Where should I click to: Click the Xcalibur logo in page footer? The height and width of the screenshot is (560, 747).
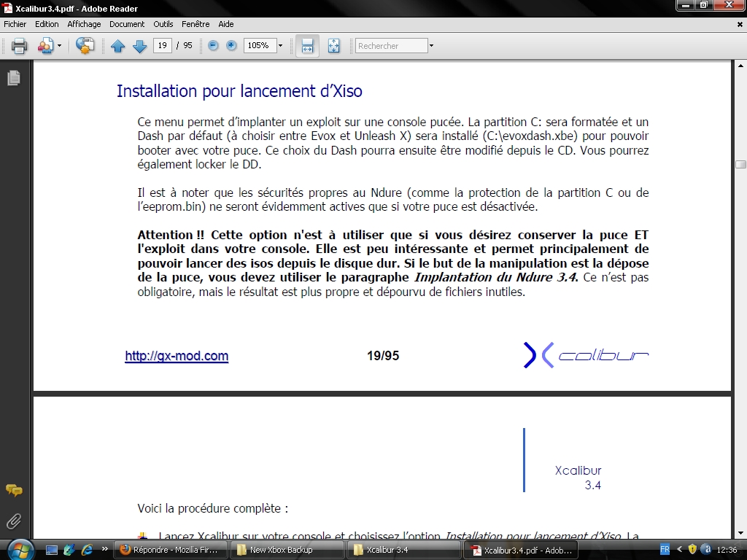[x=586, y=355]
